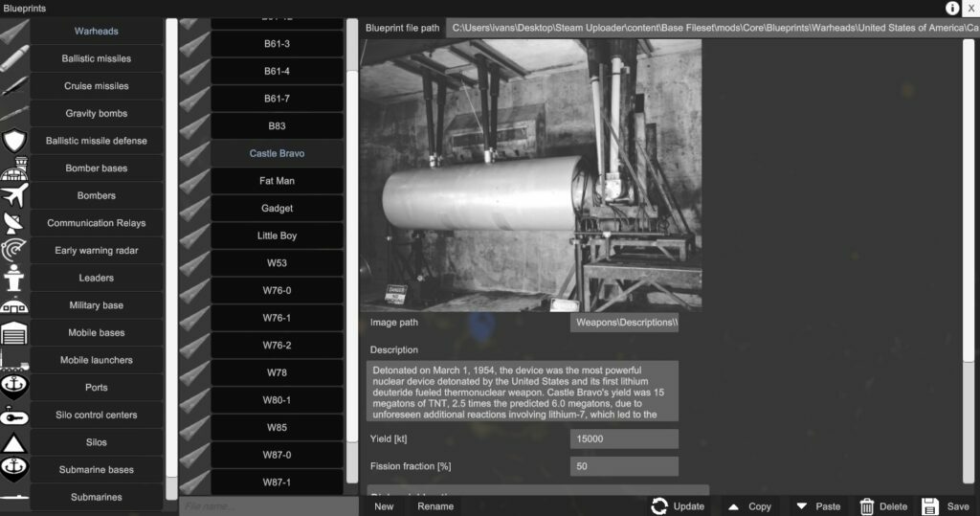Click the submarine pill icon beside Silo control centers

(x=14, y=415)
